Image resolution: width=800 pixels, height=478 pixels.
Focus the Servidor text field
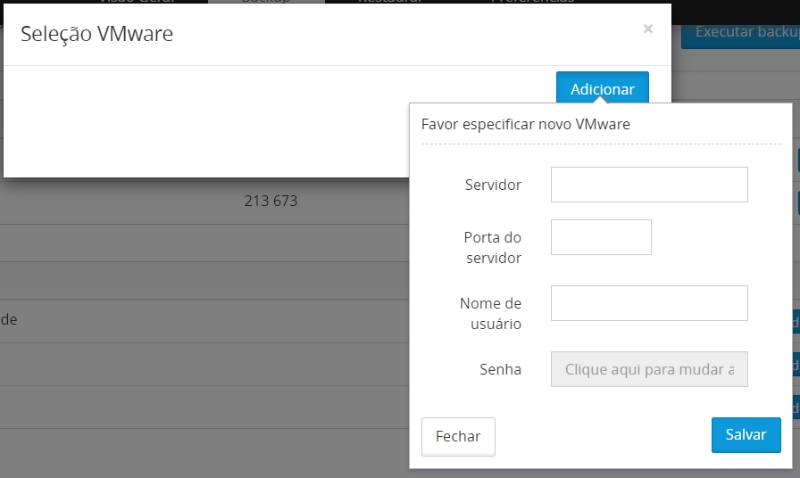point(649,185)
